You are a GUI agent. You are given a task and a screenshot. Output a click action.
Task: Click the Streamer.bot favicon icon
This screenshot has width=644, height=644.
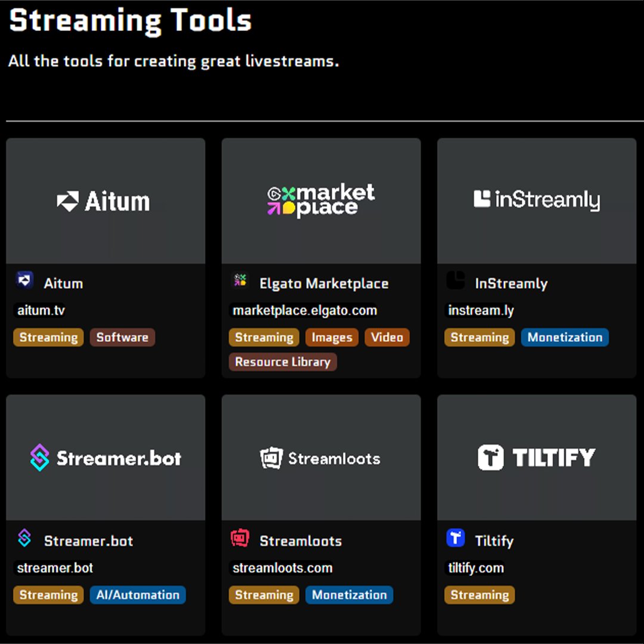[x=24, y=538]
